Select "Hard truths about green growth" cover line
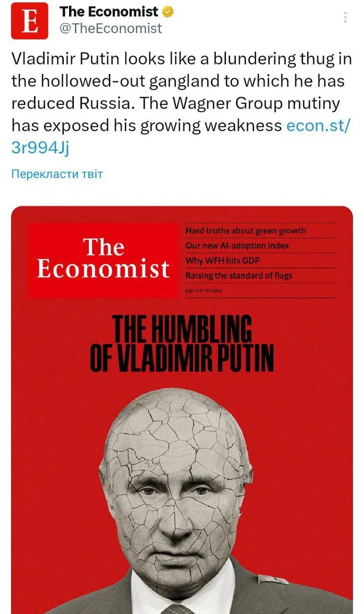Screen dimensions: 364x614 point(246,231)
